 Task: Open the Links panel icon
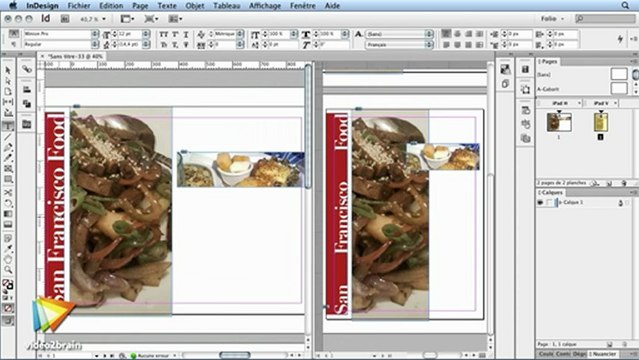(x=27, y=69)
